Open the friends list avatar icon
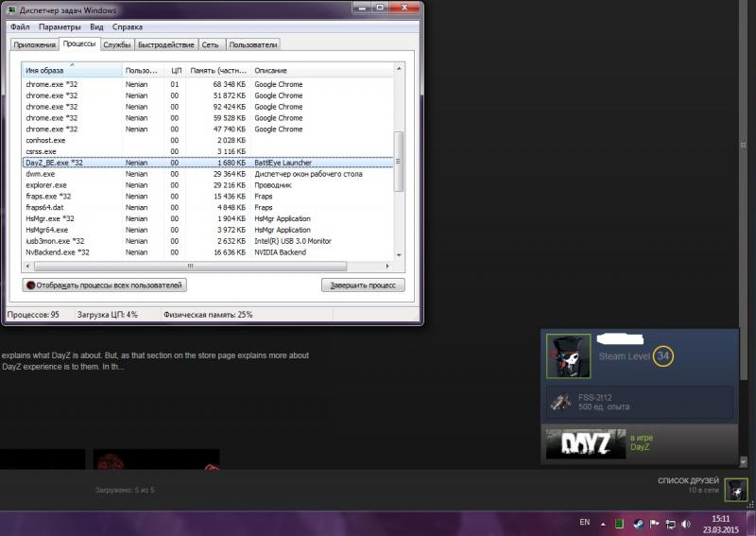This screenshot has width=756, height=536. (736, 489)
